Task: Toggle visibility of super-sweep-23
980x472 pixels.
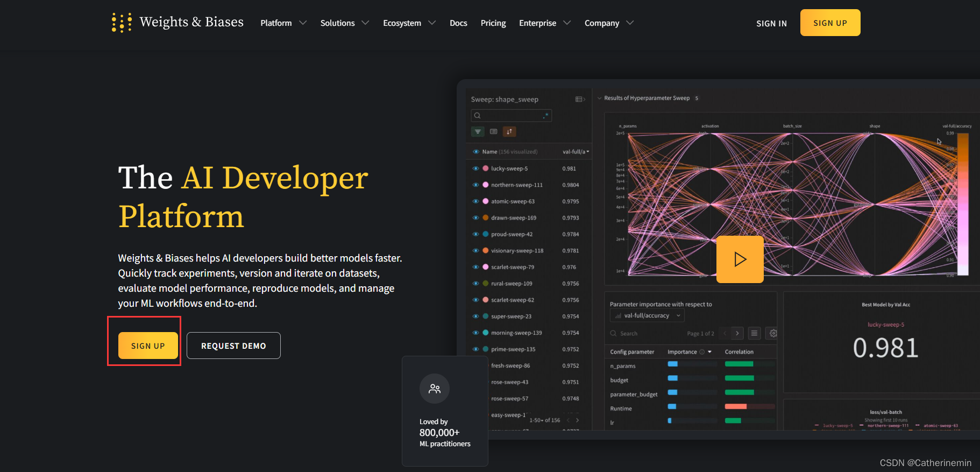Action: click(x=475, y=316)
